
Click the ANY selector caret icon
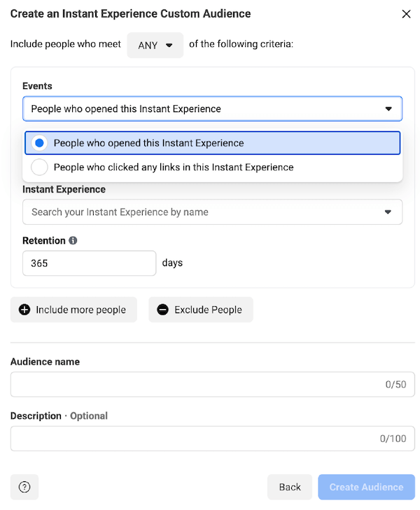[169, 46]
